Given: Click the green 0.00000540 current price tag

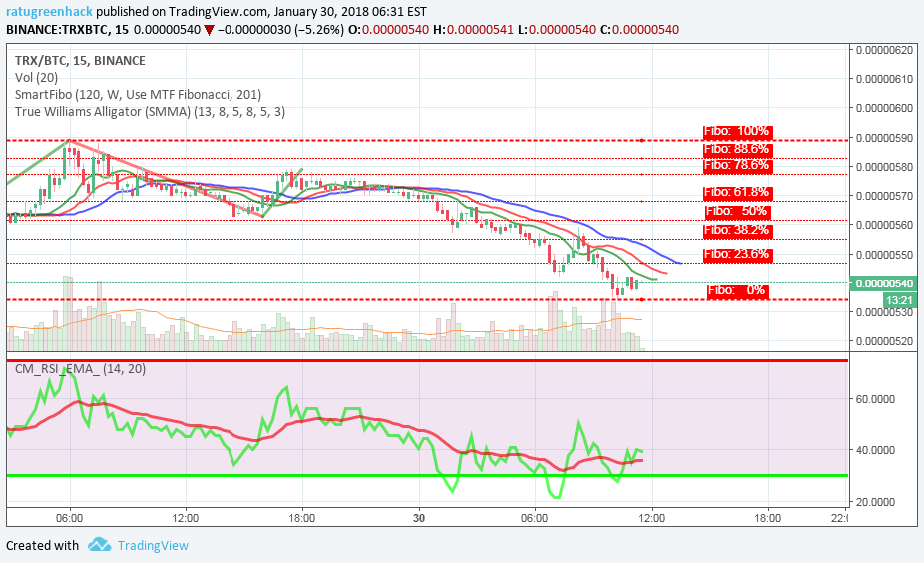Looking at the screenshot, I should [x=883, y=283].
